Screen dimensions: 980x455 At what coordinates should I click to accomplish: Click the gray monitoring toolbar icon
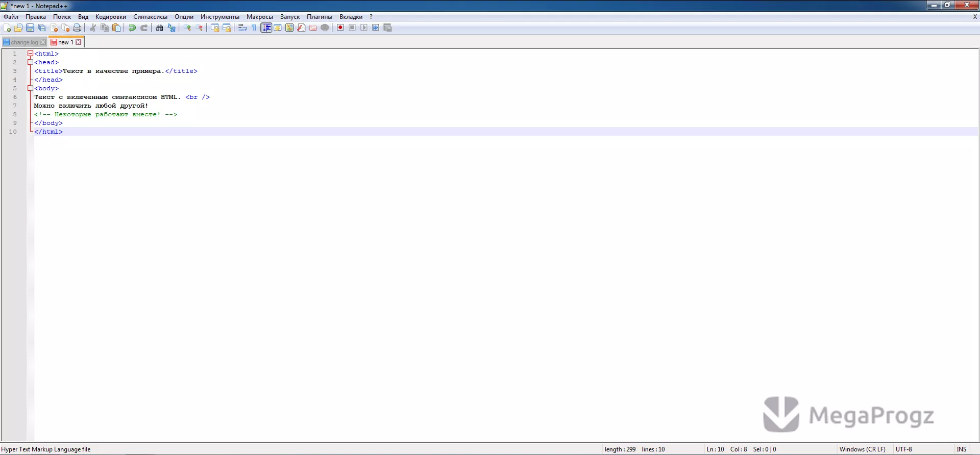click(x=325, y=28)
